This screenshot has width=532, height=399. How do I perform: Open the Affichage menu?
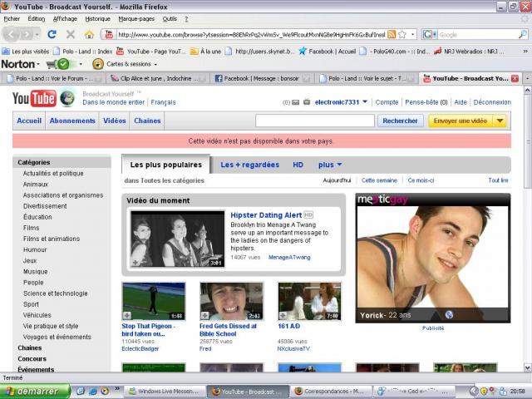pyautogui.click(x=65, y=19)
